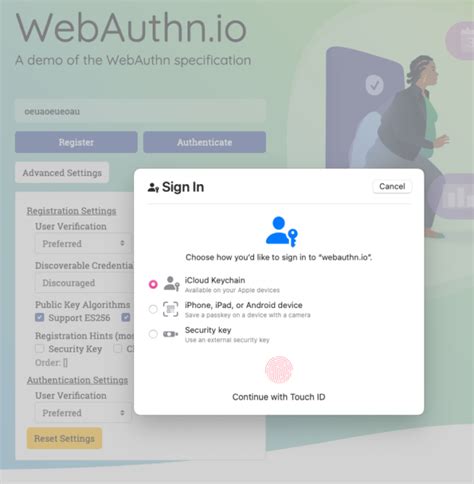
Task: Click the security key USB icon
Action: [170, 334]
